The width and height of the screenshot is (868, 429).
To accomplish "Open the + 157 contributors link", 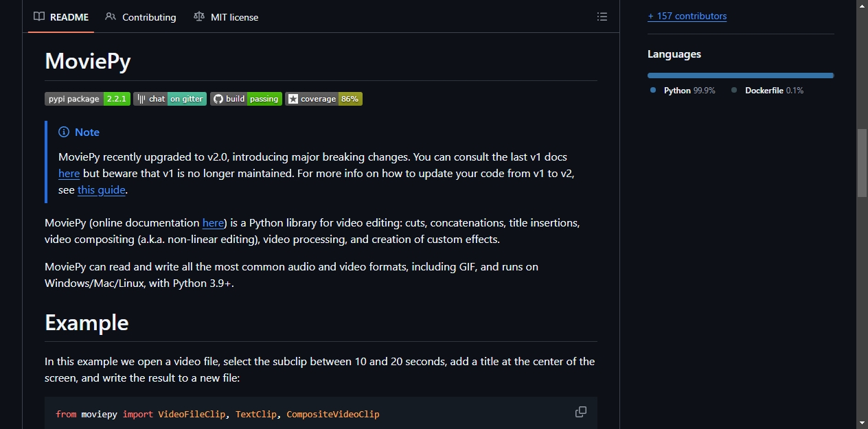I will [687, 16].
